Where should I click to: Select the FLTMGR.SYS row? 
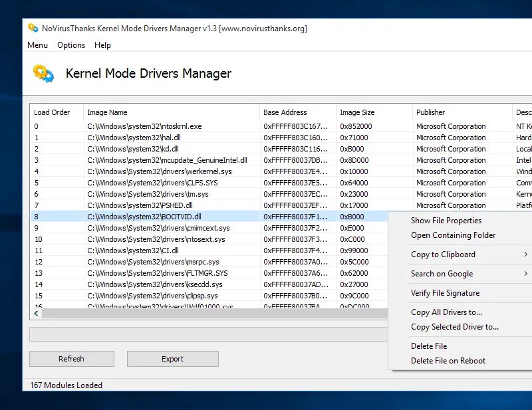(x=209, y=273)
